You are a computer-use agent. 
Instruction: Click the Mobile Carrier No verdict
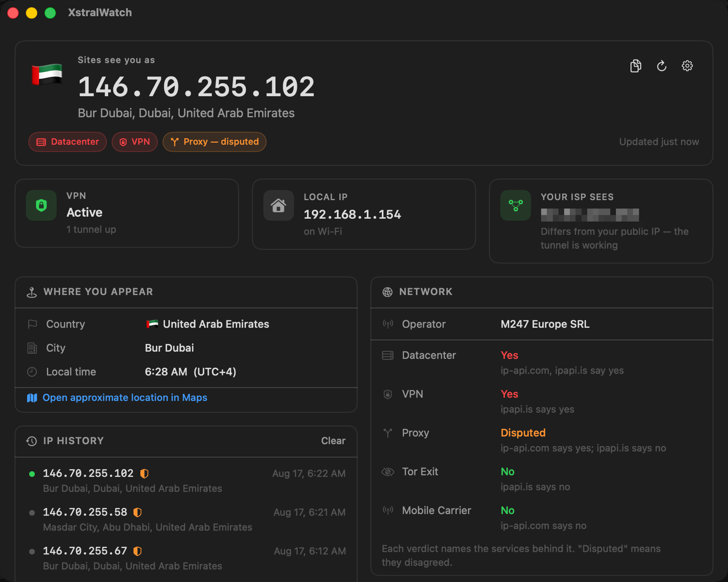pos(508,510)
